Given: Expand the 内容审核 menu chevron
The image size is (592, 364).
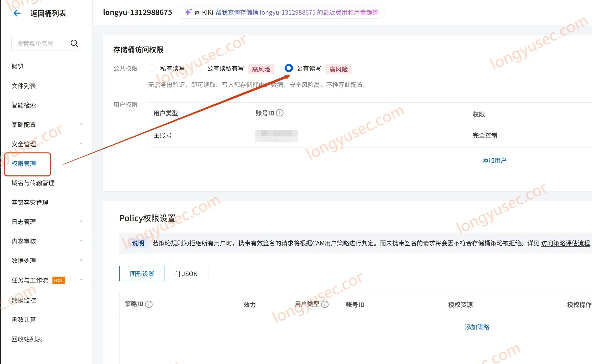Looking at the screenshot, I should (x=81, y=241).
